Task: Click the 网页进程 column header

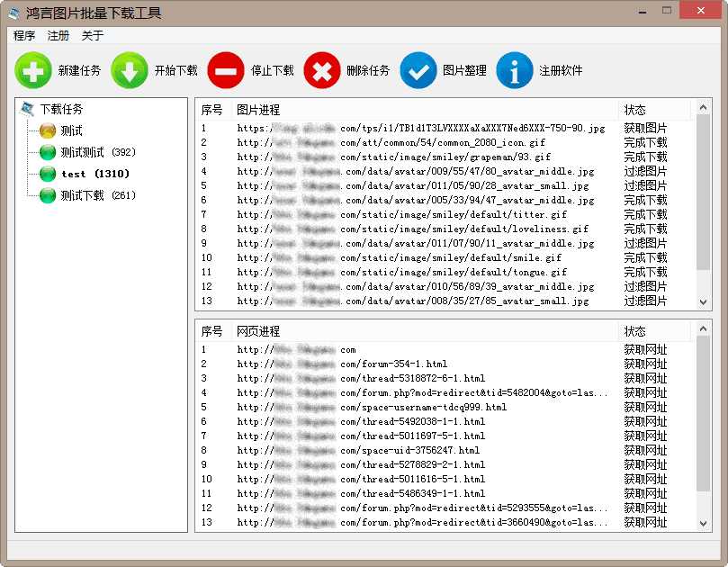Action: click(x=426, y=331)
